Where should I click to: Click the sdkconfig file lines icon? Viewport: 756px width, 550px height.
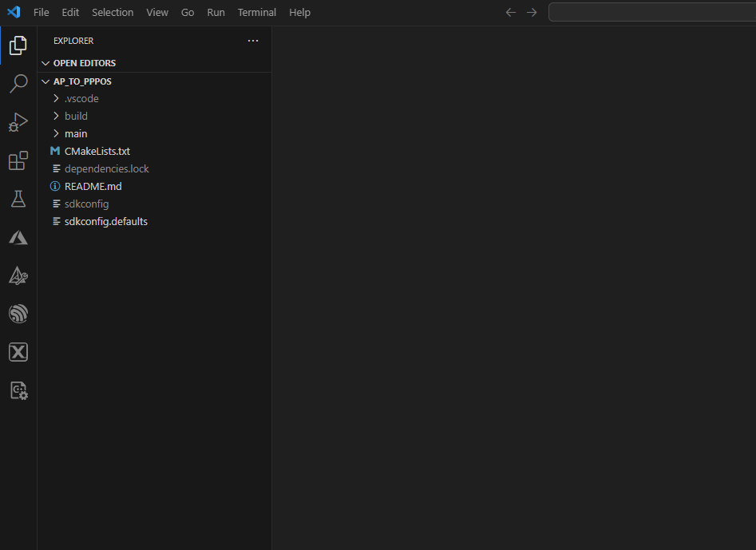[57, 204]
